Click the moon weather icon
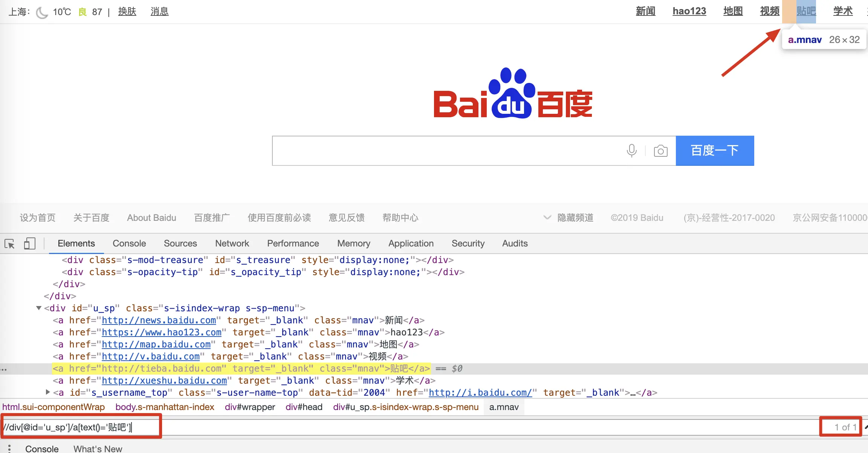868x453 pixels. tap(42, 12)
